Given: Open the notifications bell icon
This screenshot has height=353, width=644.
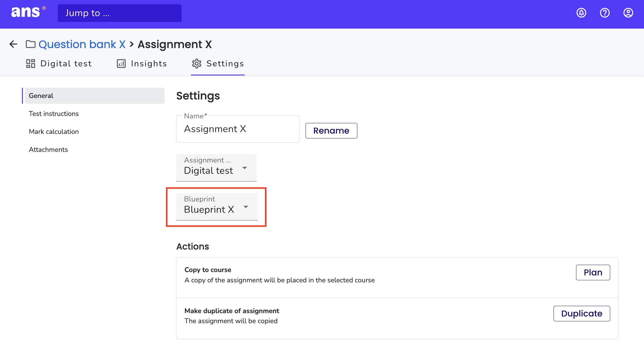Looking at the screenshot, I should pos(581,13).
